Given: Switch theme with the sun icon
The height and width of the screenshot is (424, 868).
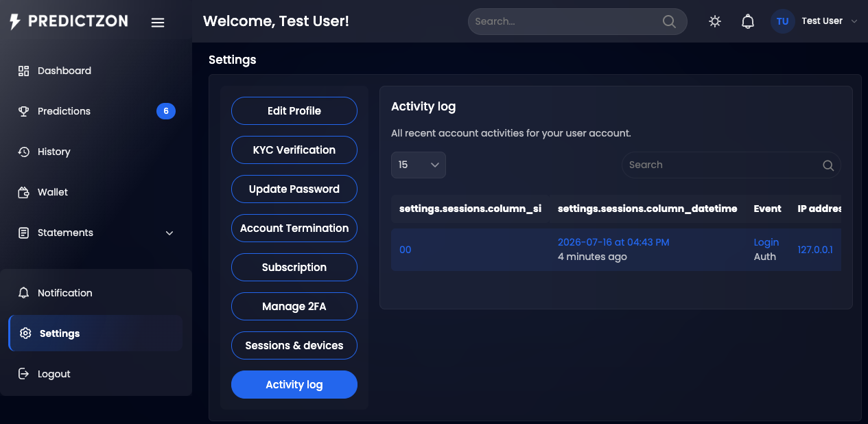Looking at the screenshot, I should coord(715,21).
